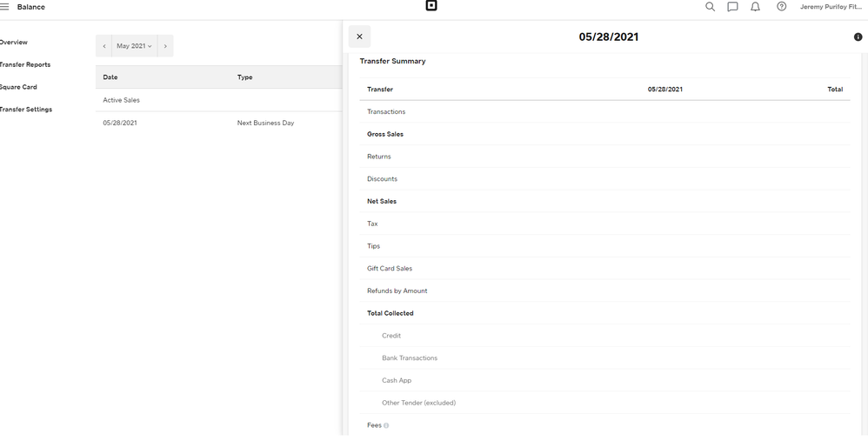
Task: Click the info icon beside transfer date
Action: (x=858, y=37)
